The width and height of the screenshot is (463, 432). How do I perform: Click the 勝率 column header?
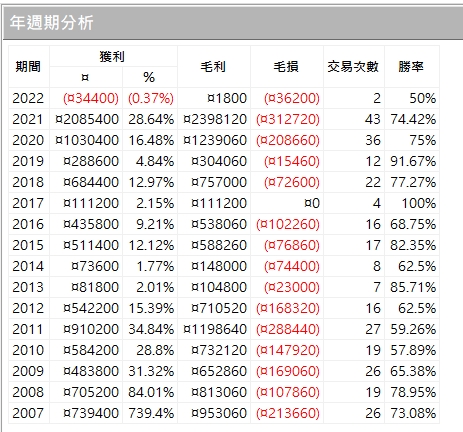click(x=412, y=67)
